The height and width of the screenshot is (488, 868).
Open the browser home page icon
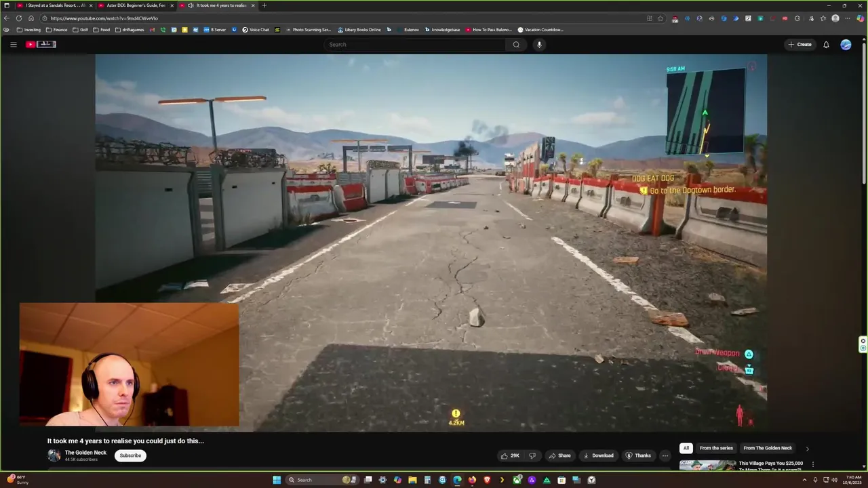31,18
